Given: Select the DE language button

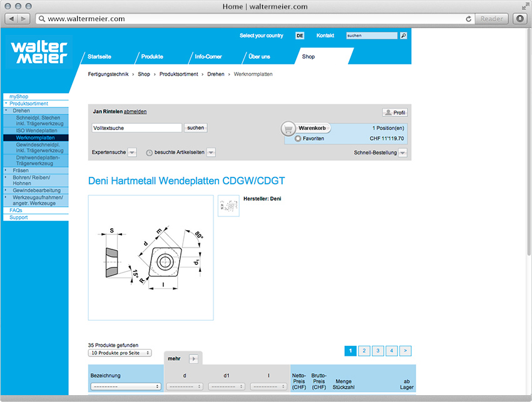Looking at the screenshot, I should pos(300,36).
